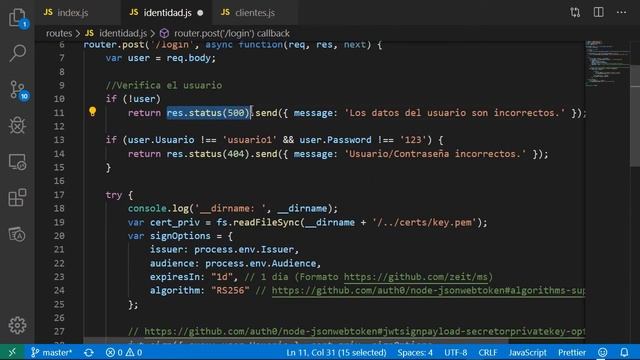The height and width of the screenshot is (360, 640).
Task: Open node-jsonwebtoken#algorithms link on line 24
Action: coord(428,291)
